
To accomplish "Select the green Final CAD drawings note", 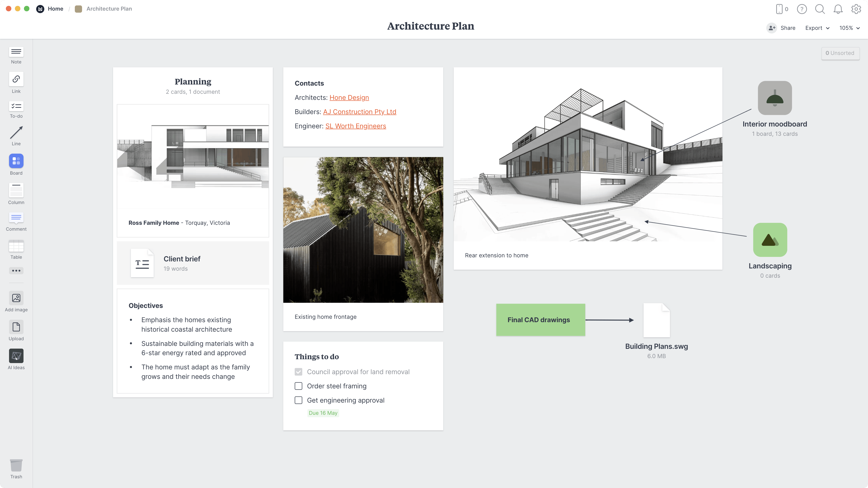I will tap(540, 320).
